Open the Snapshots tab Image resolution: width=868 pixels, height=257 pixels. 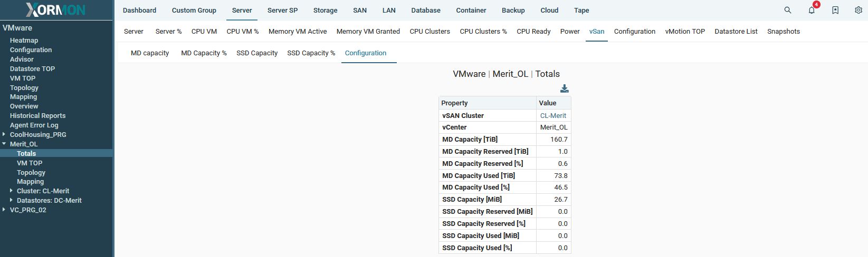pyautogui.click(x=783, y=31)
